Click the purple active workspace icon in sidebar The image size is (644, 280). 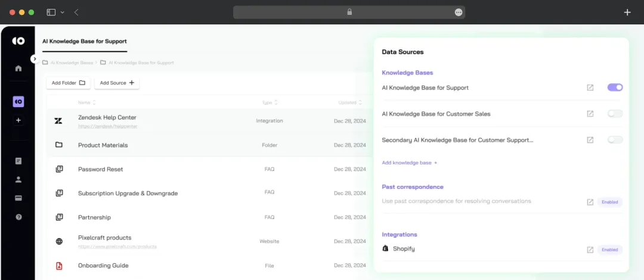18,101
